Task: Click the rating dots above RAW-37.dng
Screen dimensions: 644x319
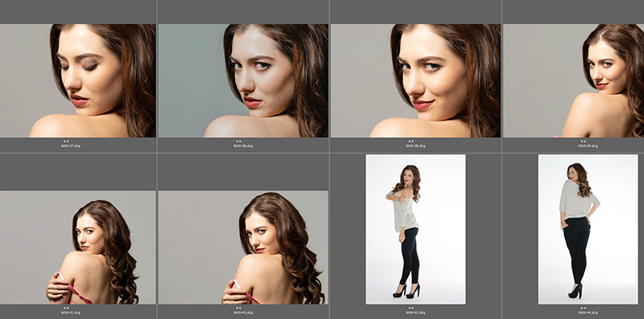Action: pos(66,142)
